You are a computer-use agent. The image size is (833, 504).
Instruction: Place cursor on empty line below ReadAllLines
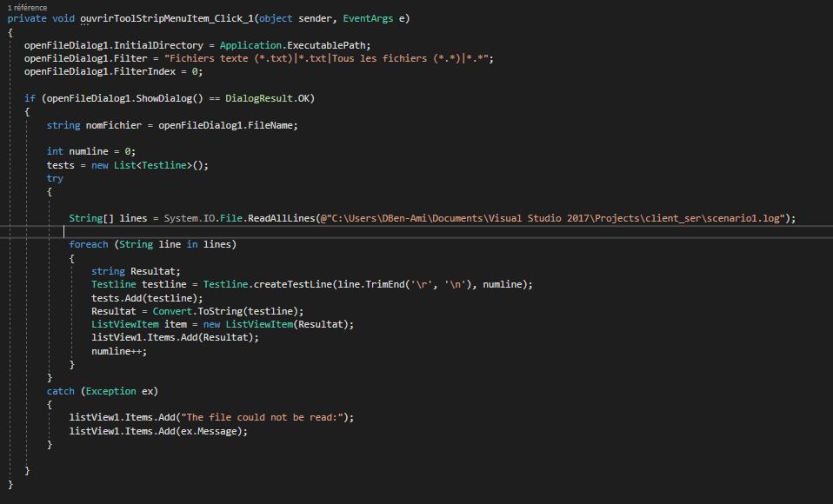[x=416, y=231]
